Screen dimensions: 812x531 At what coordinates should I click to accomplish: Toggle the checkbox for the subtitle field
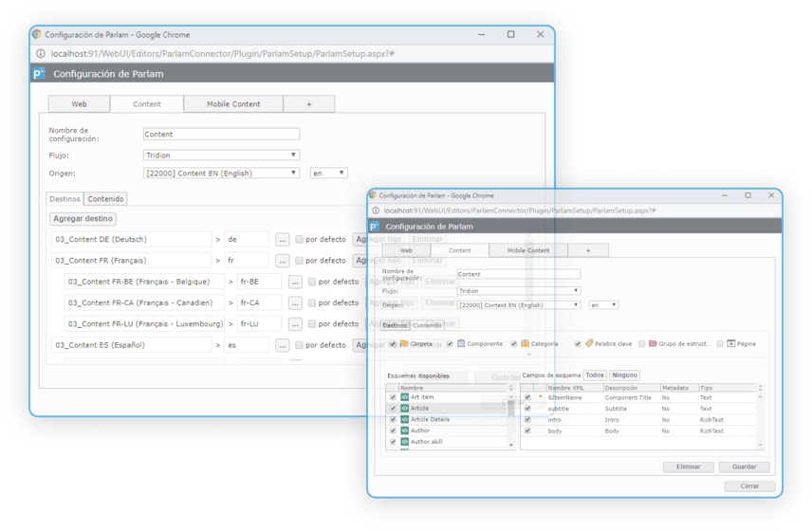tap(527, 409)
